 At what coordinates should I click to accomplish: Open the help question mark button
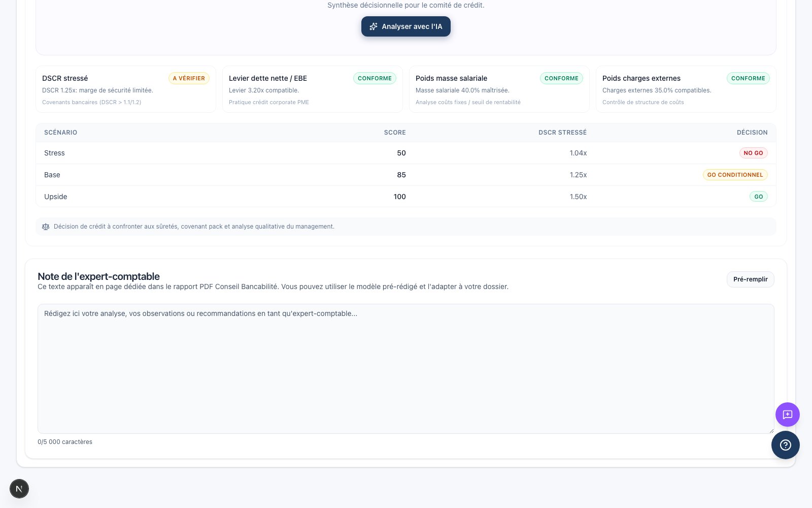[x=786, y=445]
